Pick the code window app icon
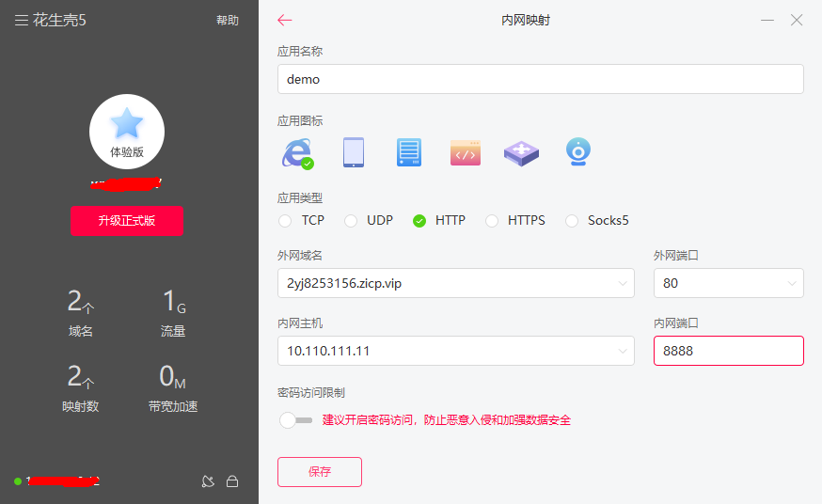822x504 pixels. [x=466, y=152]
